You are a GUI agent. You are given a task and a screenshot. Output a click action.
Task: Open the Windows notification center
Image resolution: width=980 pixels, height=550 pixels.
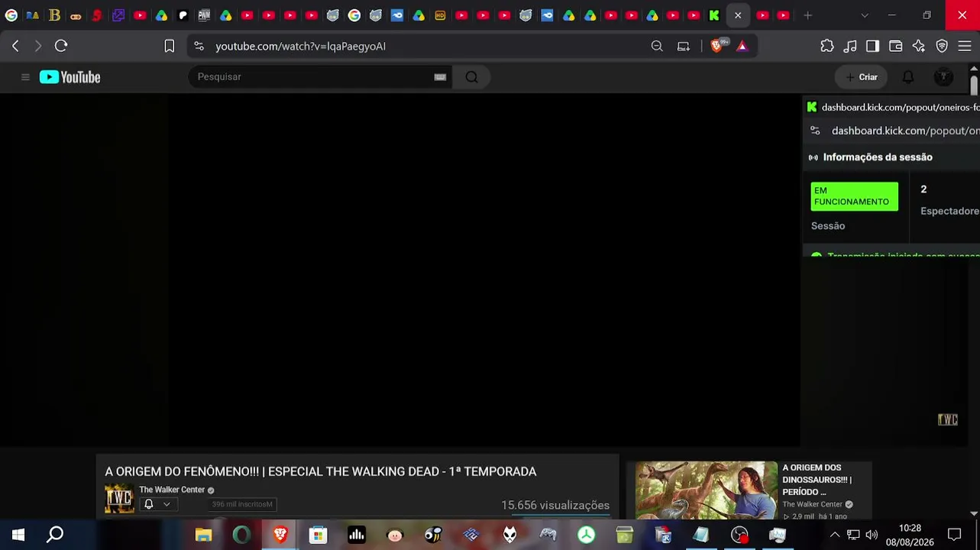click(954, 535)
